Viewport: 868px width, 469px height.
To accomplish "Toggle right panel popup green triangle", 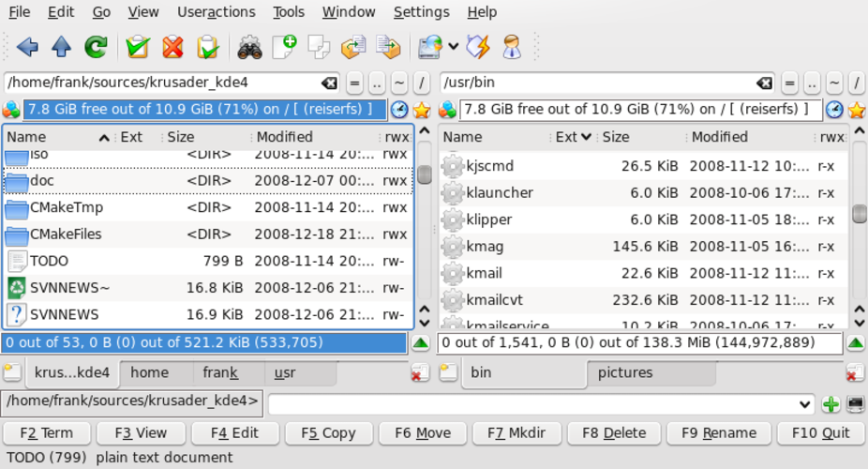I will coord(856,343).
